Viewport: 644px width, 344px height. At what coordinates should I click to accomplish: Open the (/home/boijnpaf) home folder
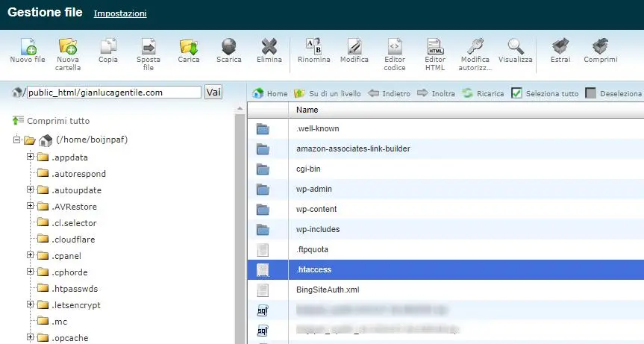(x=92, y=140)
